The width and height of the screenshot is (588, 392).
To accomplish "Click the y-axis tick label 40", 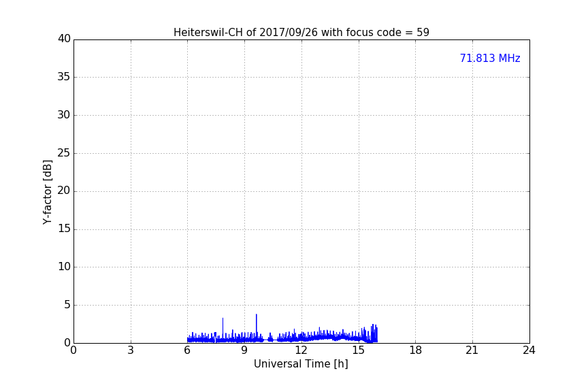I will coord(64,39).
